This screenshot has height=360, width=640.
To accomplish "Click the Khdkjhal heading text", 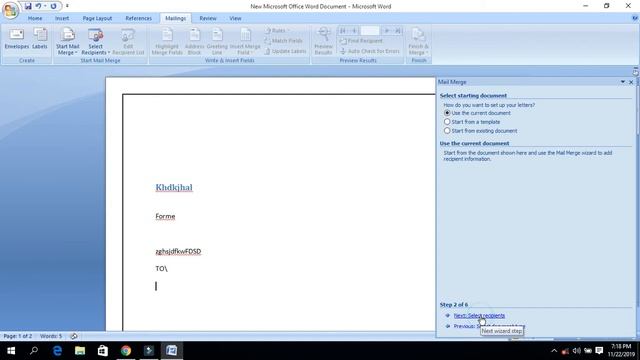I will [174, 187].
